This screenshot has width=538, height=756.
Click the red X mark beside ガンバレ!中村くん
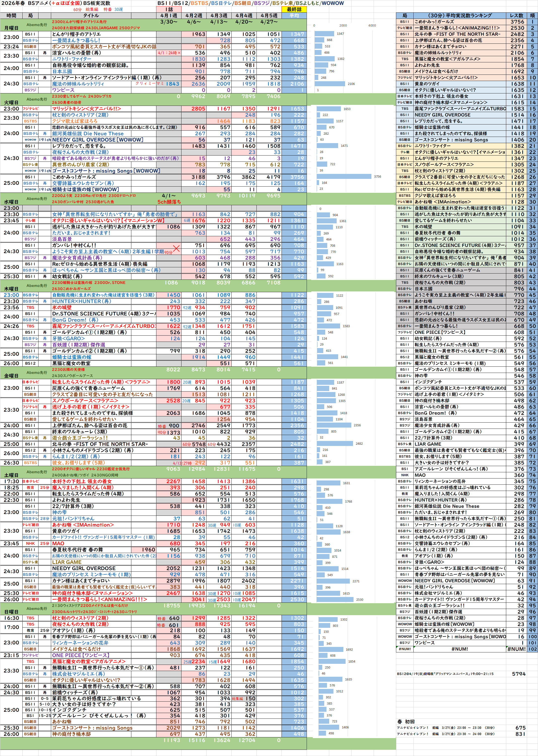coord(176,248)
